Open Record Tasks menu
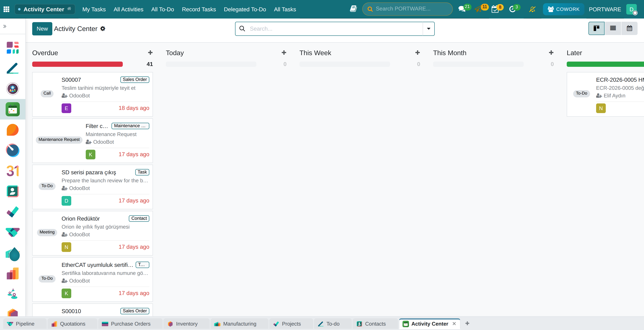 coord(199,9)
